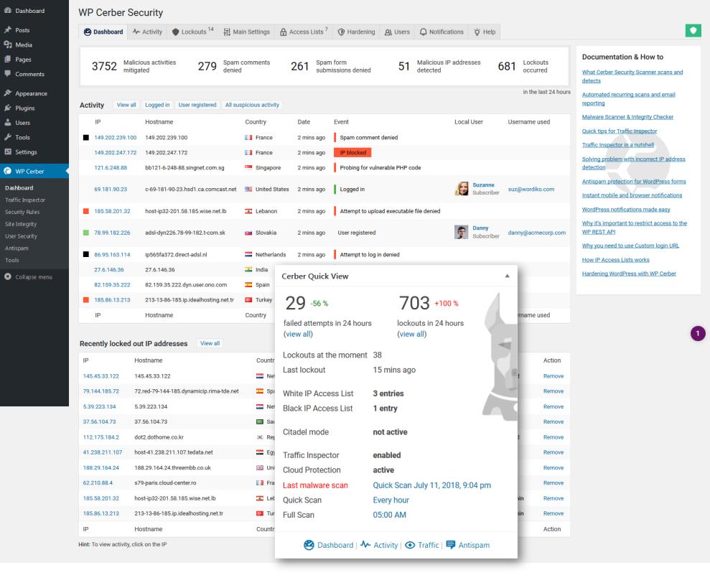The image size is (710, 588).
Task: Click IP address 149.202.239.100
Action: click(x=115, y=138)
